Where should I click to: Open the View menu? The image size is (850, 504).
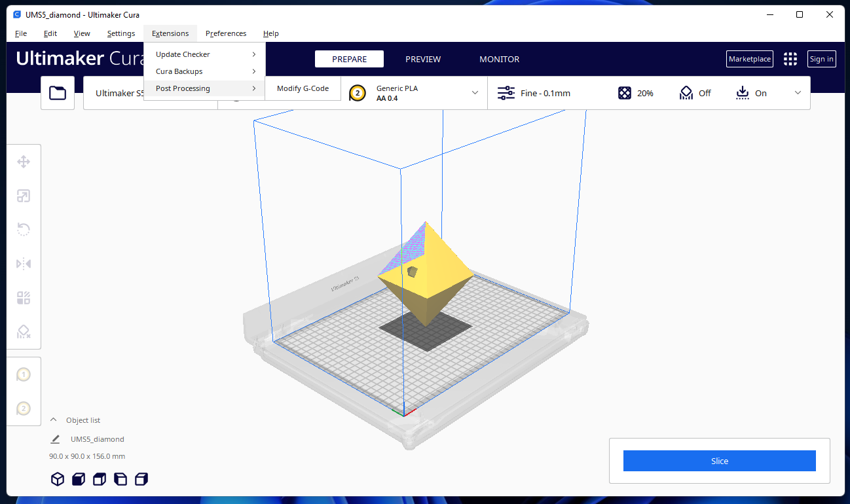click(x=82, y=33)
